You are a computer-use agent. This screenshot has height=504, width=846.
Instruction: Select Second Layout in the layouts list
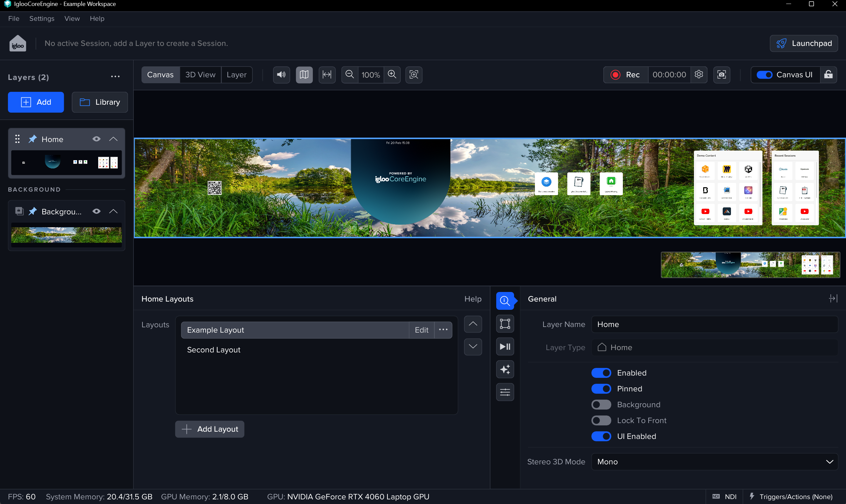(214, 350)
